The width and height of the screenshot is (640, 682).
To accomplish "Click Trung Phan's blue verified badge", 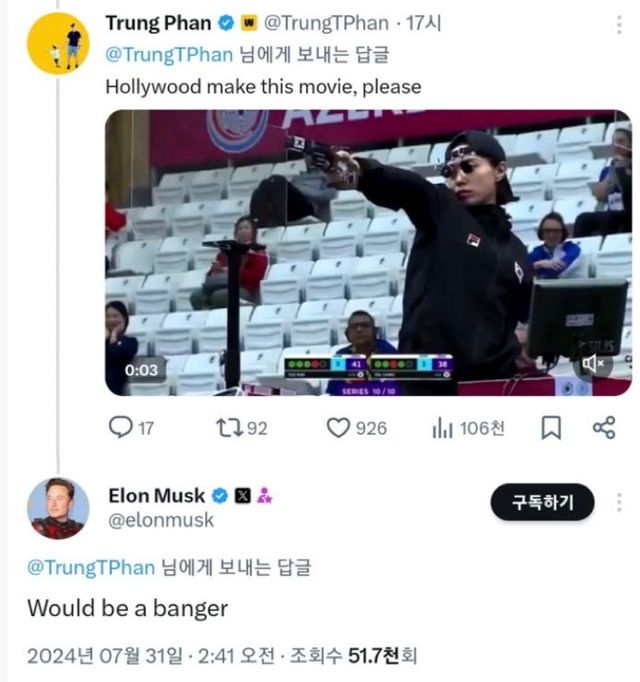I will click(226, 23).
